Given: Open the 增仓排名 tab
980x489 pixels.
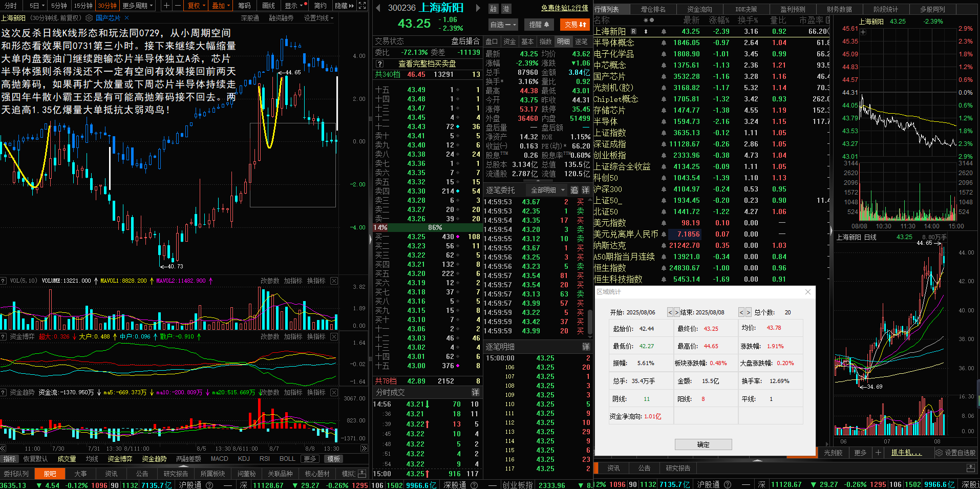Looking at the screenshot, I should 653,9.
